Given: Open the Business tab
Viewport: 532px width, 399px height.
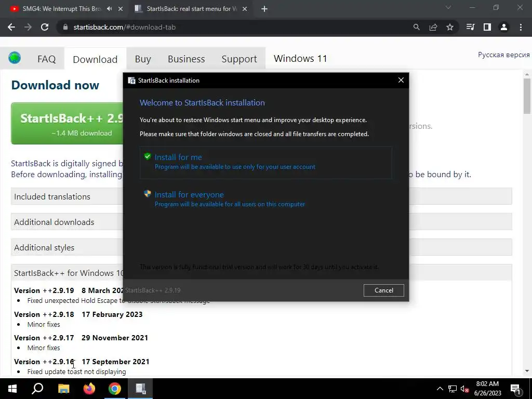Looking at the screenshot, I should pyautogui.click(x=187, y=59).
